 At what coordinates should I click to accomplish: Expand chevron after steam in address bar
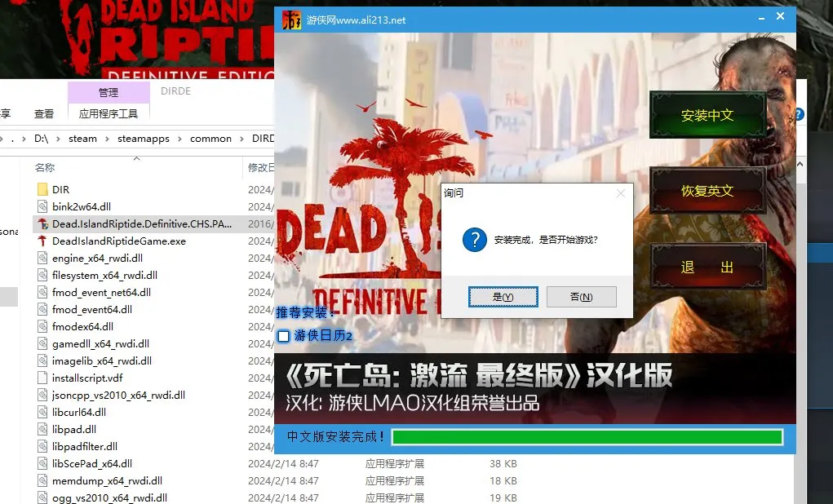(107, 139)
